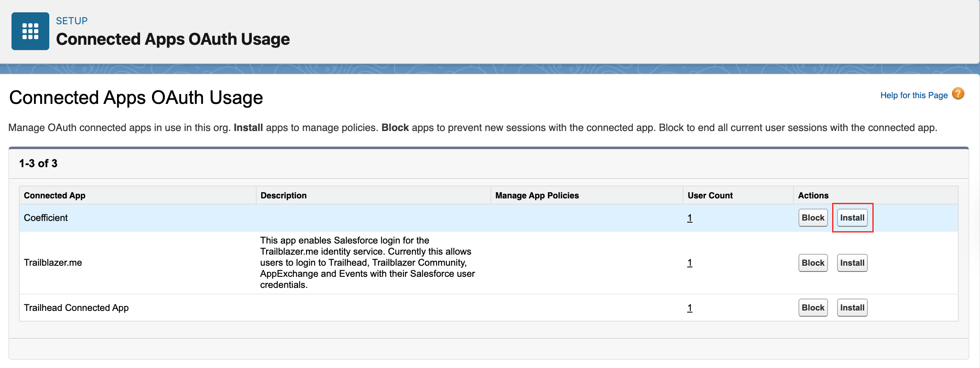Viewport: 980px width, 368px height.
Task: Open user count link for Coefficient
Action: pyautogui.click(x=690, y=218)
